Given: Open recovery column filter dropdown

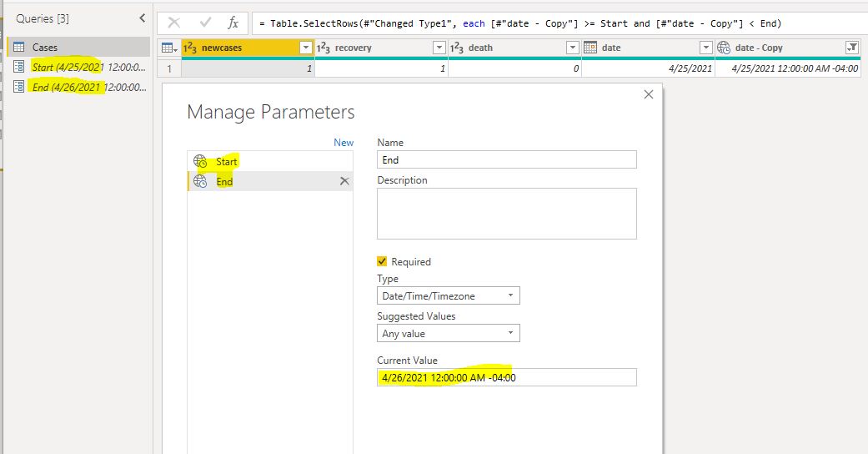Looking at the screenshot, I should click(439, 48).
